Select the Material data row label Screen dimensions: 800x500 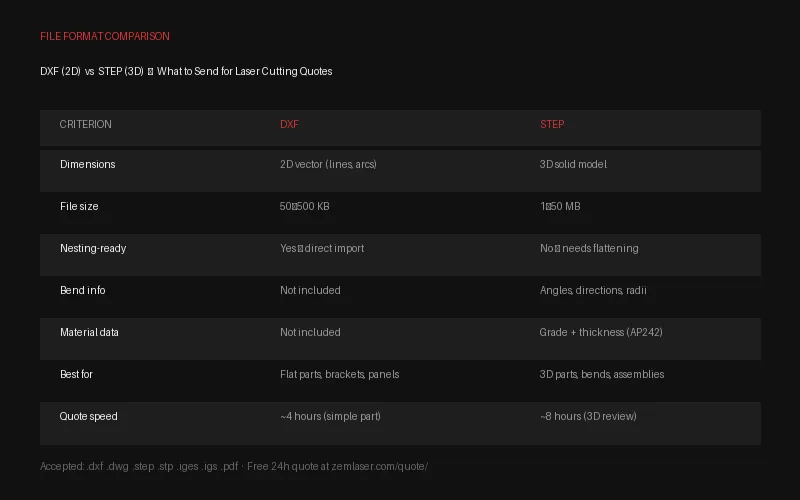89,332
